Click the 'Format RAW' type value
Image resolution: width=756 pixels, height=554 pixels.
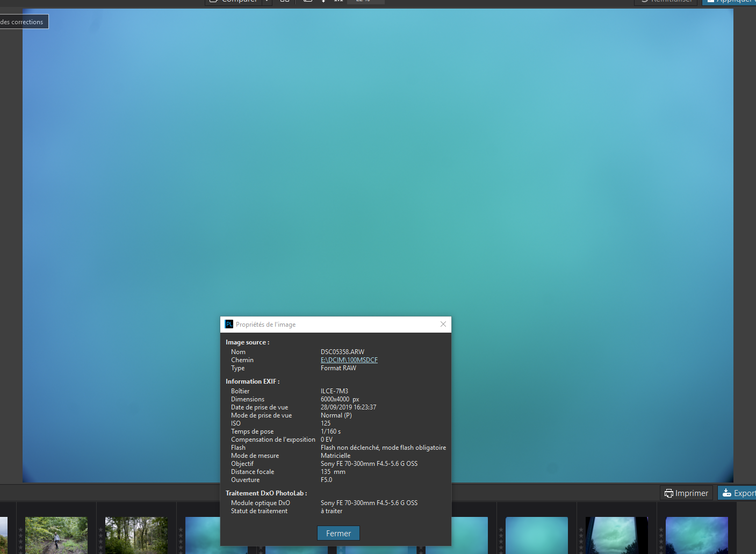[x=339, y=368]
